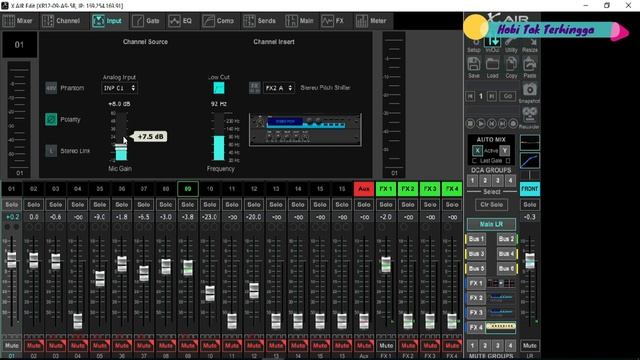Activate mute group 2
Viewport: 640px width, 360px height.
(x=485, y=346)
